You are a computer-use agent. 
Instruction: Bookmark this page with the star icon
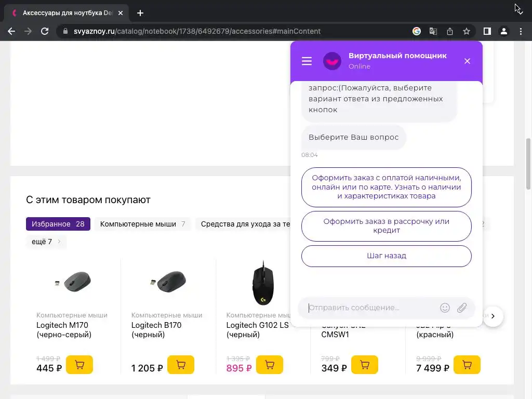click(x=467, y=31)
